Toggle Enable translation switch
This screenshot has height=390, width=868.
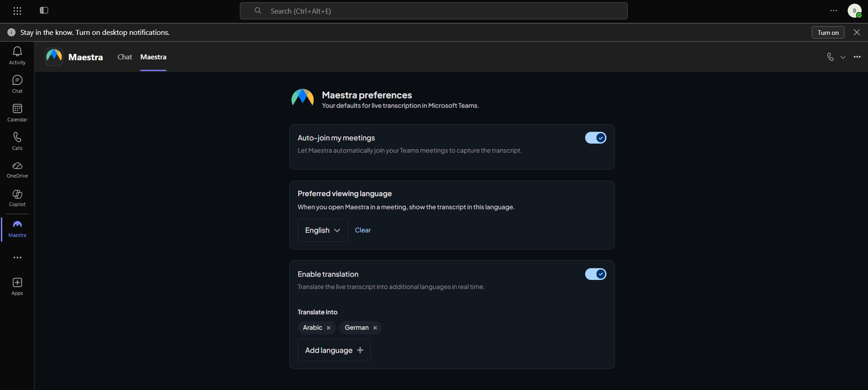click(x=596, y=274)
